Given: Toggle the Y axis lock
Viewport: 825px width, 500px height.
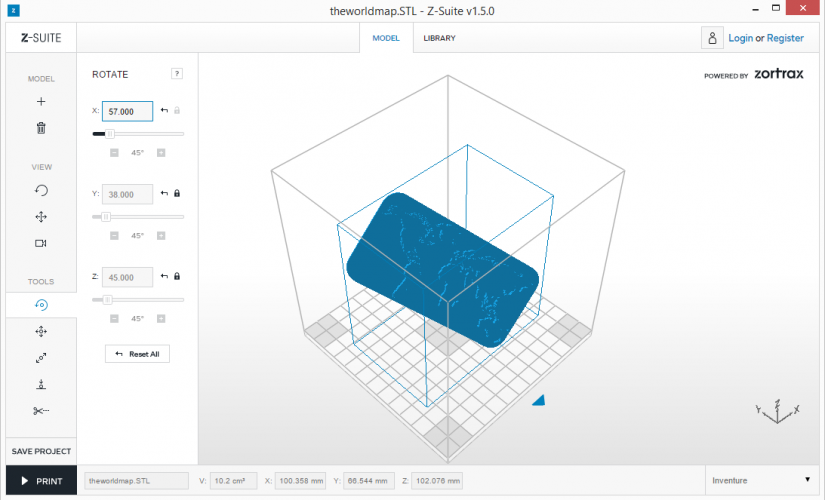Looking at the screenshot, I should [177, 193].
